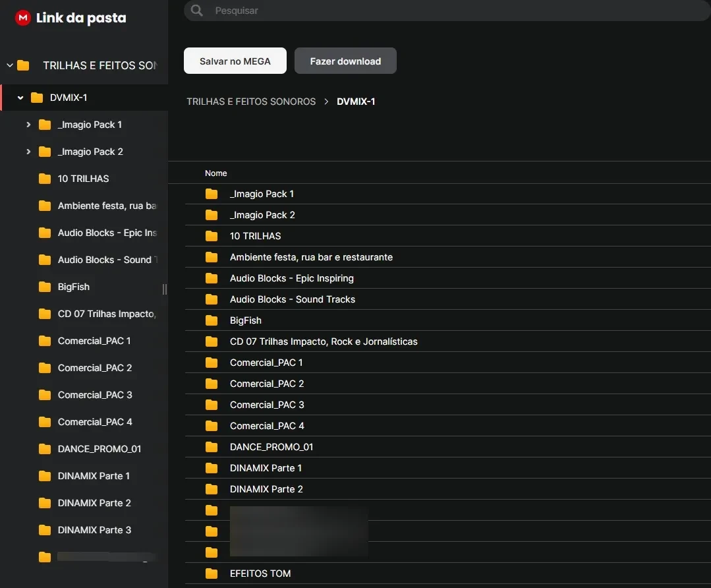Click the Comercial_PAC 3 folder icon in sidebar
Screen dimensions: 711x588
[x=45, y=395]
